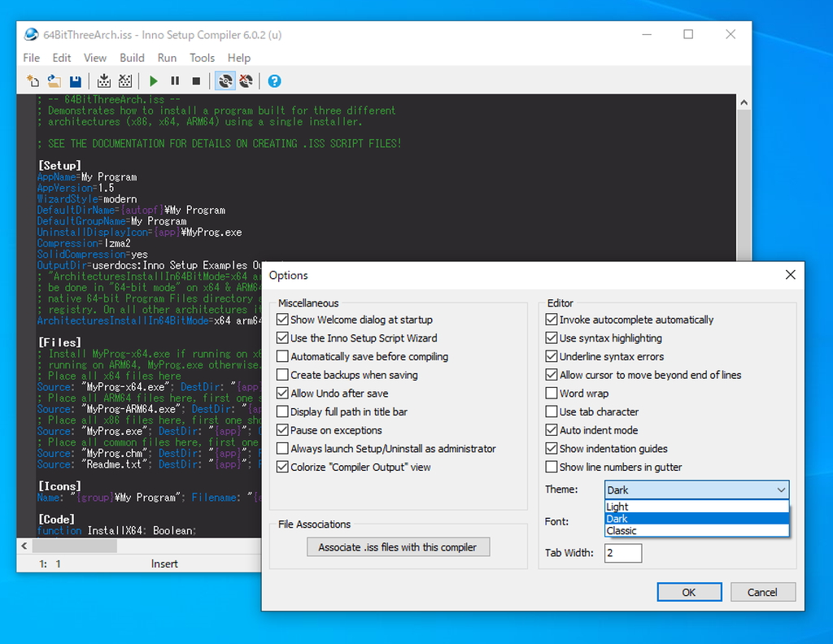Open the Theme combo box
This screenshot has height=644, width=833.
pos(696,490)
